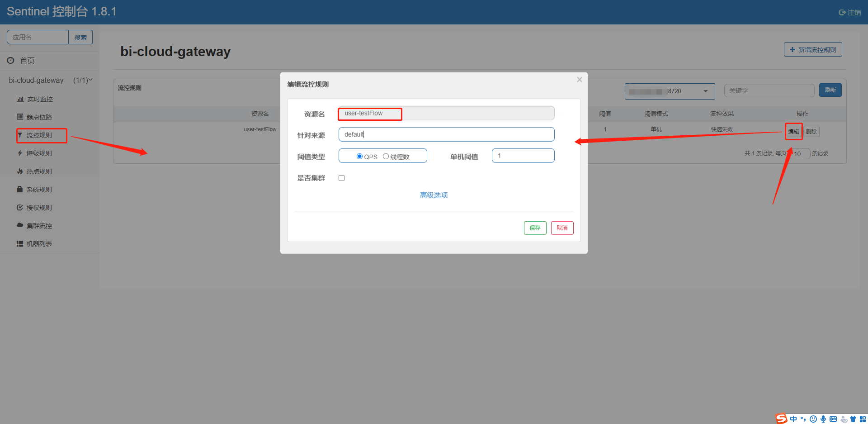Toggle IME punctuation mode icon
Viewport: 868px width, 424px height.
pyautogui.click(x=803, y=419)
